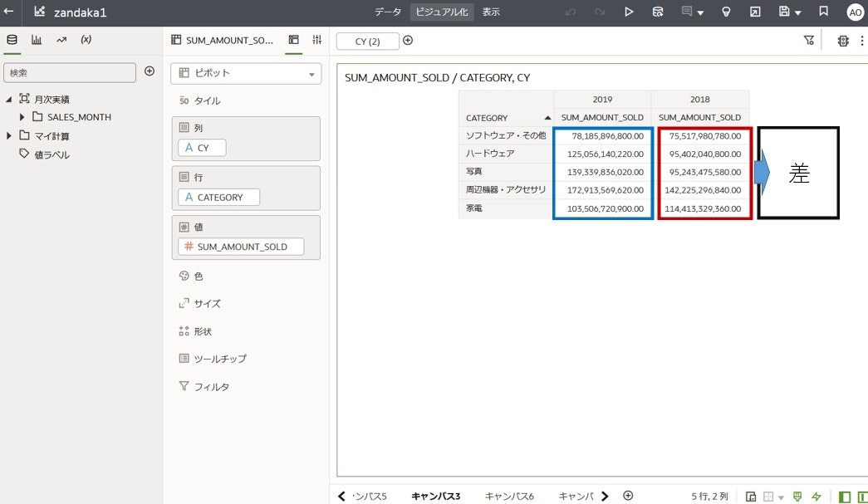Go to next canvas tabs chevron
The height and width of the screenshot is (504, 868).
click(x=605, y=497)
